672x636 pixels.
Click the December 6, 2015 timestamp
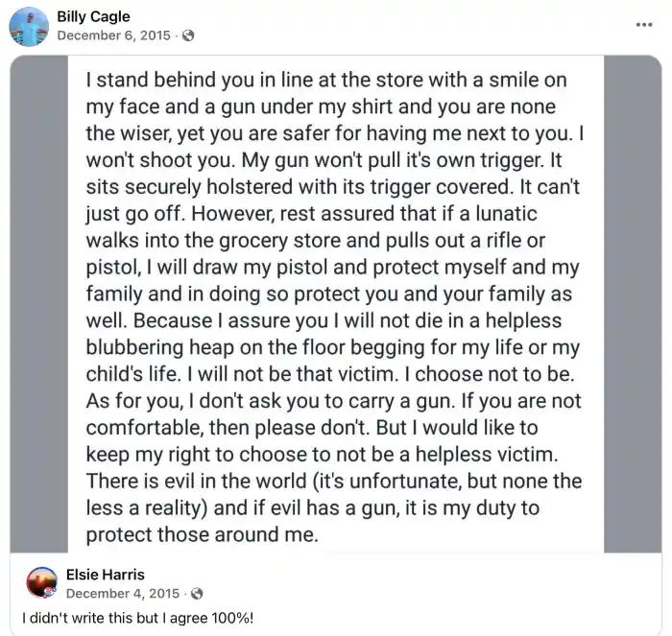point(114,35)
